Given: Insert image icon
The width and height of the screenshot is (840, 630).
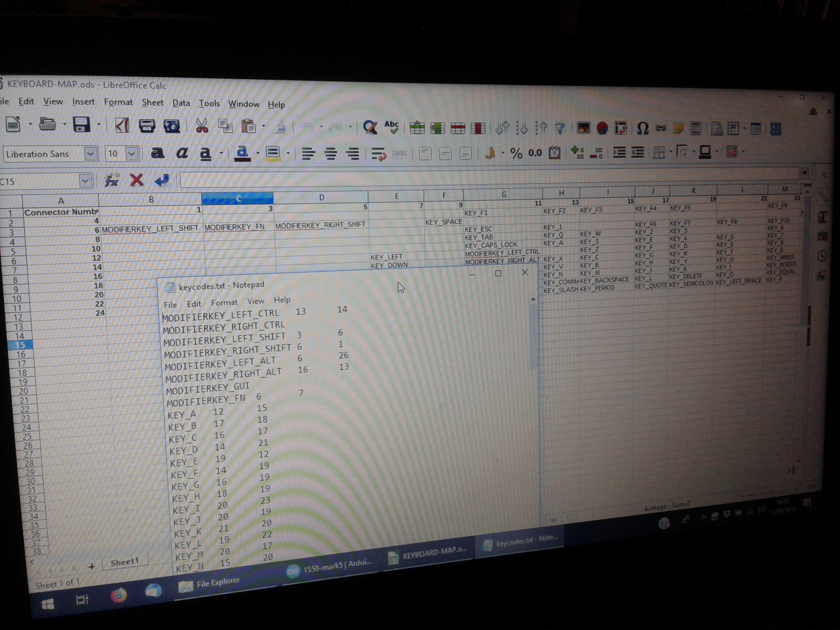Looking at the screenshot, I should 583,128.
